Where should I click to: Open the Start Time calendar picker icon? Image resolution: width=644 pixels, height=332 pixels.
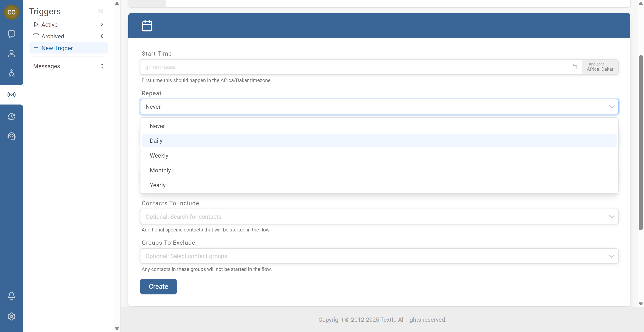[575, 67]
